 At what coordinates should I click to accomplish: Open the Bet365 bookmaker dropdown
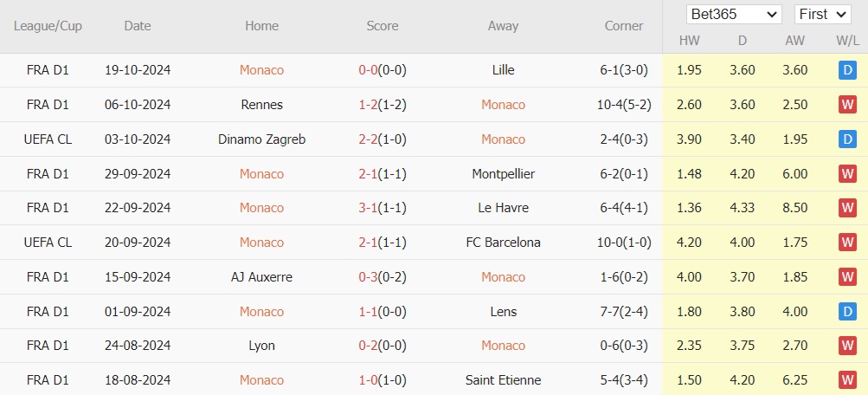(734, 15)
